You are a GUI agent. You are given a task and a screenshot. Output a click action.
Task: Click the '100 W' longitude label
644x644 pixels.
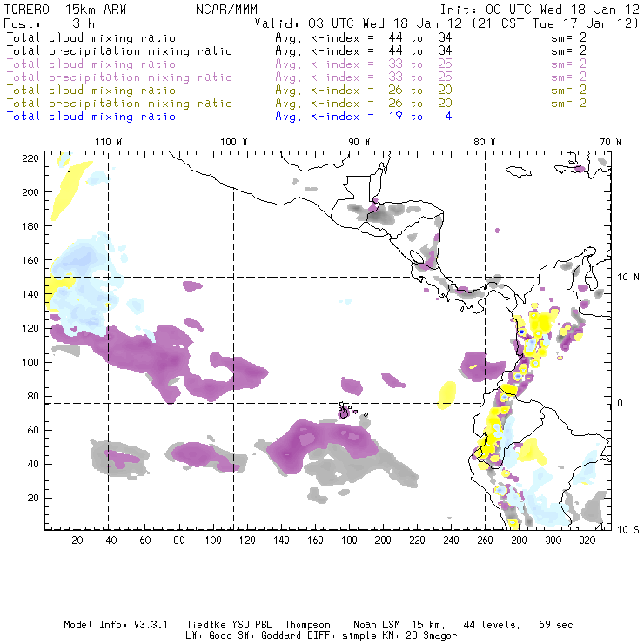tap(234, 142)
